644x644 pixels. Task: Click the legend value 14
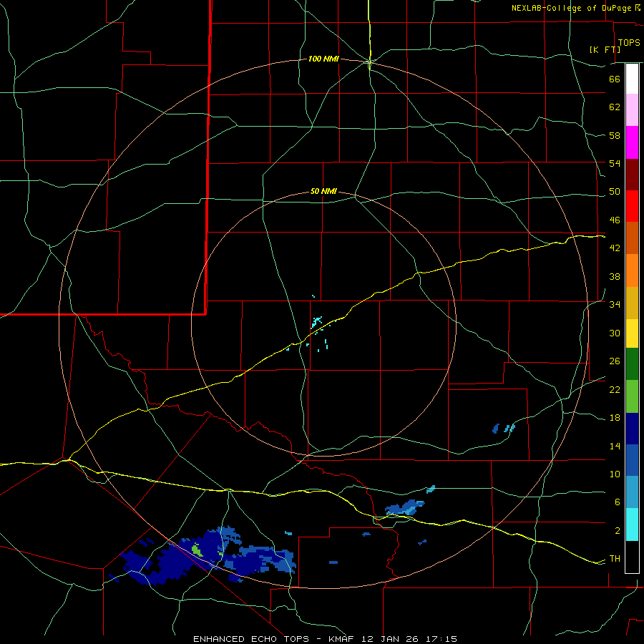615,446
